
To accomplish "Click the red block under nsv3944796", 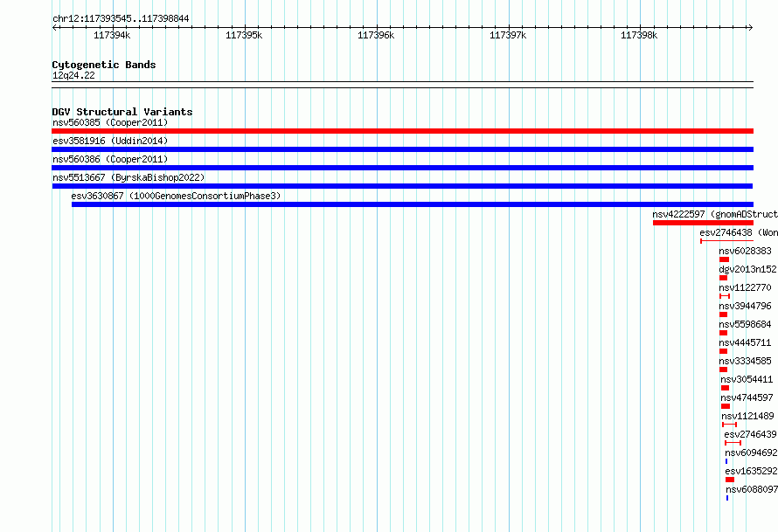I will [724, 314].
